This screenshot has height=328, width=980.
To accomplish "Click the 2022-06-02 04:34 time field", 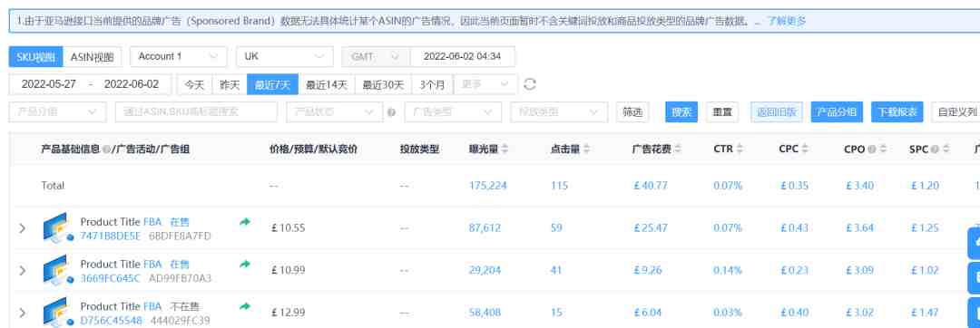I will coord(463,57).
